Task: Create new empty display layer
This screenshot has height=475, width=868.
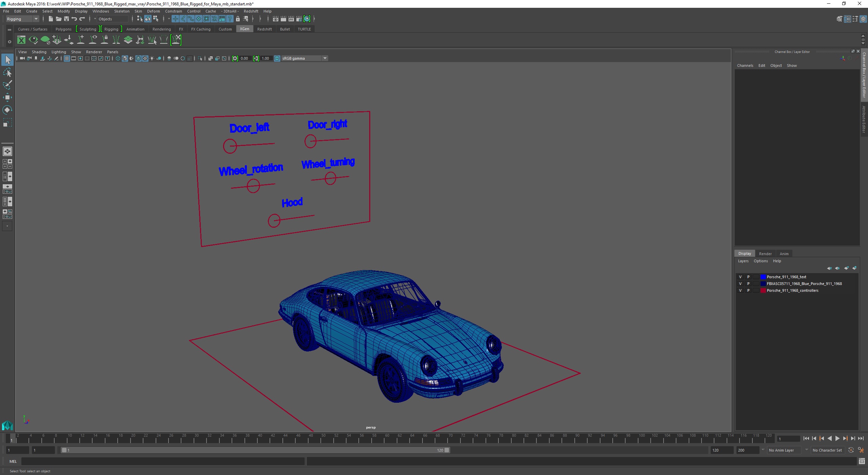Action: (x=847, y=268)
